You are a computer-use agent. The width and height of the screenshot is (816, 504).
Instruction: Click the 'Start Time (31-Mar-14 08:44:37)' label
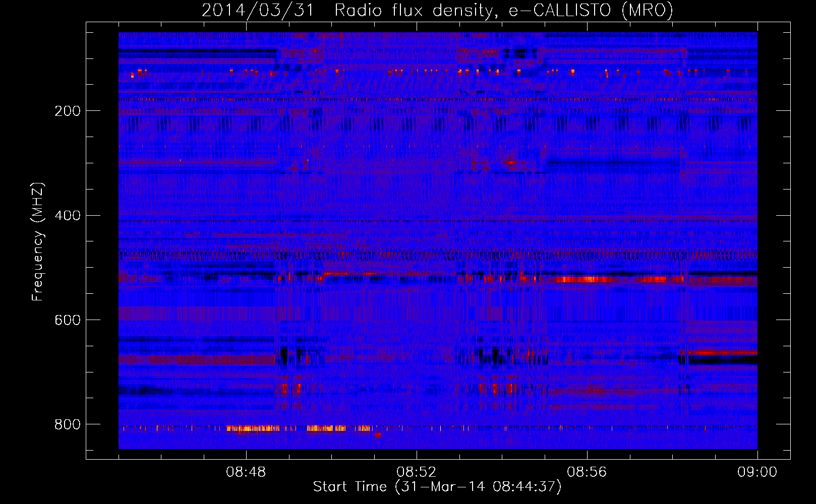[437, 487]
